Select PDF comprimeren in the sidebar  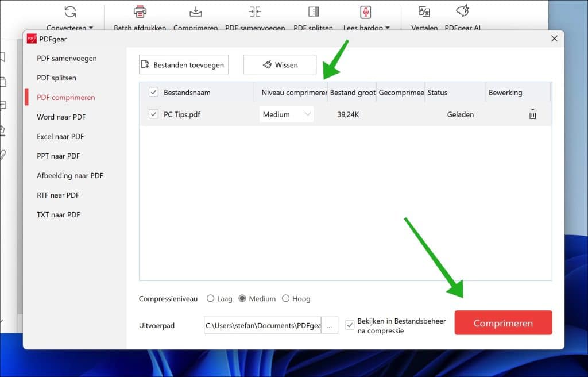pyautogui.click(x=66, y=97)
